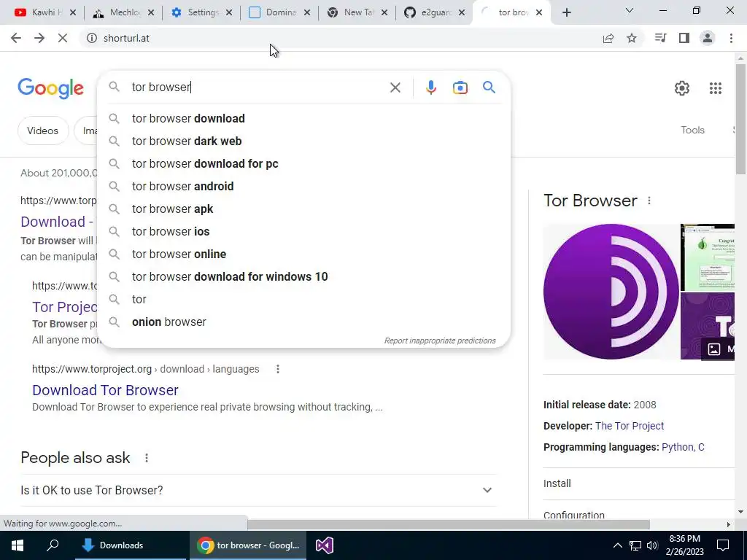
Task: Toggle the Chrome side panel icon
Action: pyautogui.click(x=684, y=38)
